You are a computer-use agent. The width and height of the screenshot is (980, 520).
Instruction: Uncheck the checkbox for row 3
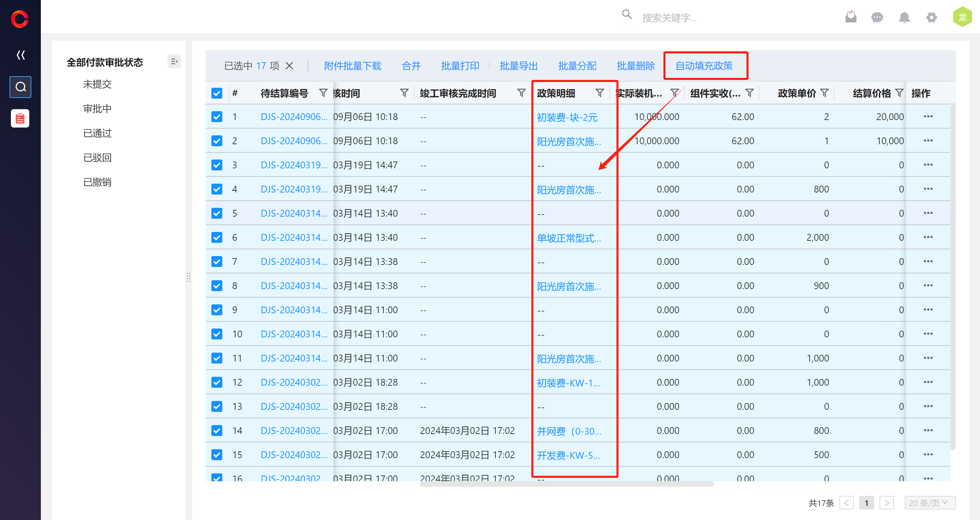click(217, 165)
